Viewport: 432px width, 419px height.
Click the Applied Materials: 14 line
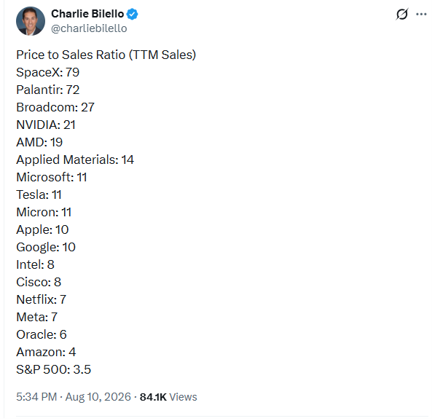pyautogui.click(x=75, y=160)
